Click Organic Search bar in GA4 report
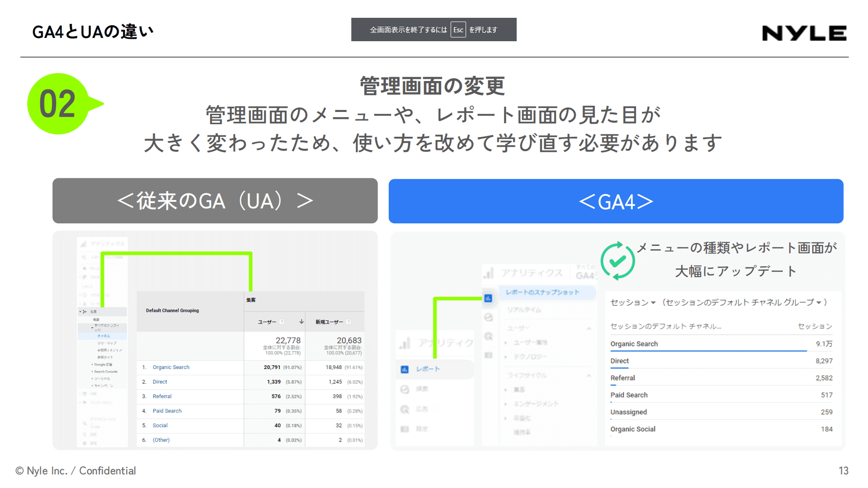 pos(708,350)
